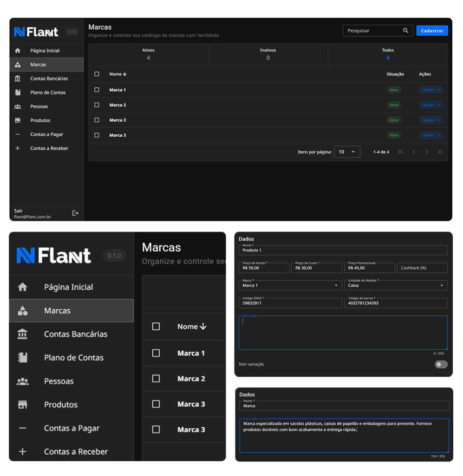This screenshot has width=463, height=476.
Task: Click the empty Descrição text area
Action: (x=343, y=333)
